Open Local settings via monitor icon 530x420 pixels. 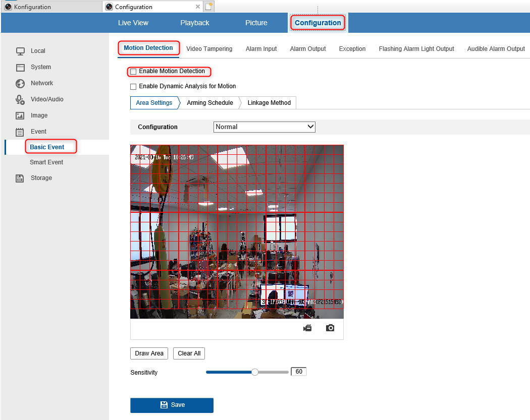(x=20, y=51)
